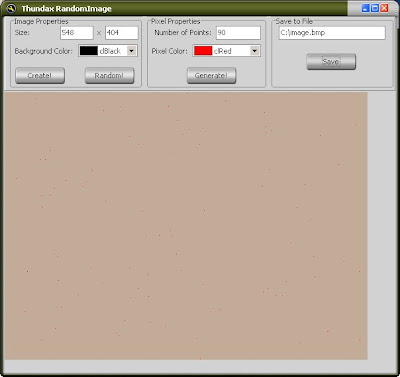Click the Thundax app icon in title bar
The height and width of the screenshot is (377, 400).
pyautogui.click(x=12, y=8)
